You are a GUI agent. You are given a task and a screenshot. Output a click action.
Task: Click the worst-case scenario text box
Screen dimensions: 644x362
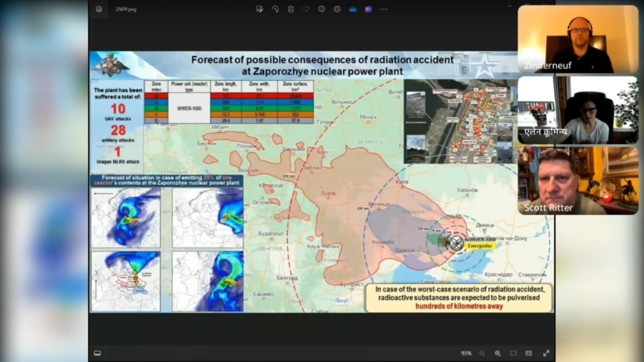(x=459, y=298)
